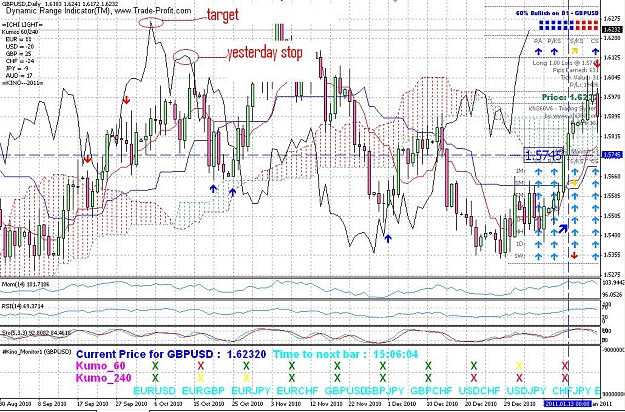Click the black 1.6232 current price tag on axis
Viewport: 625px width, 412px height.
coord(612,29)
